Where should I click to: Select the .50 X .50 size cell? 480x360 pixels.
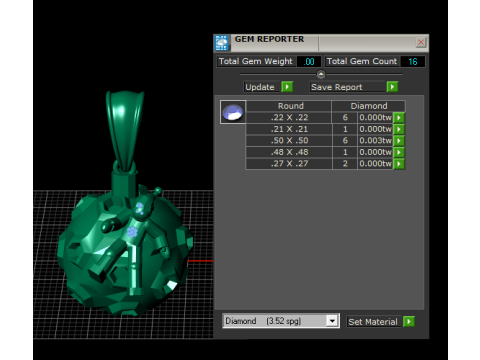(x=289, y=141)
